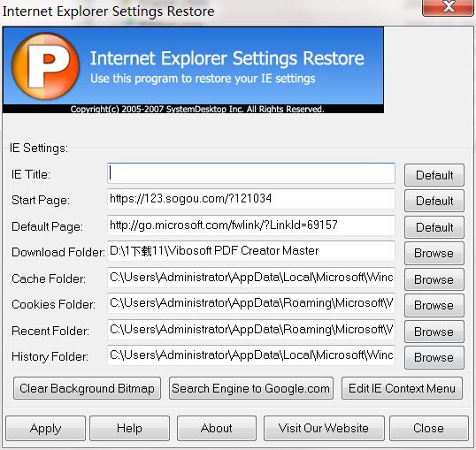
Task: Click the 'Start Page:' label
Action: tap(41, 201)
